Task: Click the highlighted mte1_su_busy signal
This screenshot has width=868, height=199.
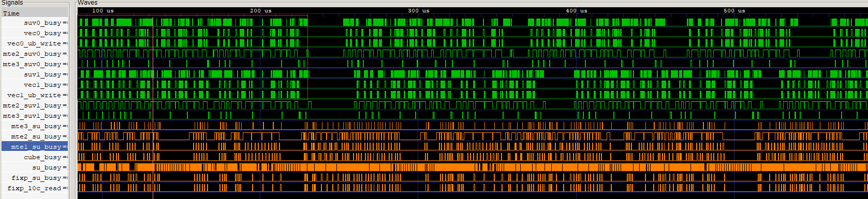Action: 34,147
